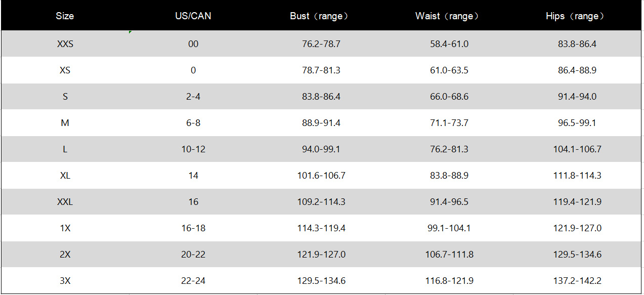Screen dimensions: 644x295
Task: Click the bust cell 101.6-106.7
Action: pos(321,176)
